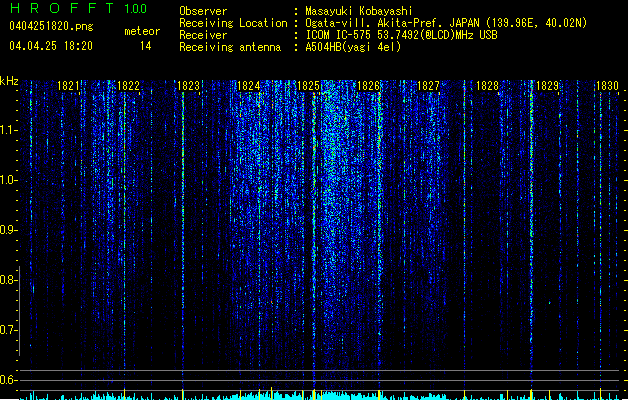Screen dimensions: 629x400
Task: Click the cyan signal level graph at bottom
Action: tap(319, 395)
